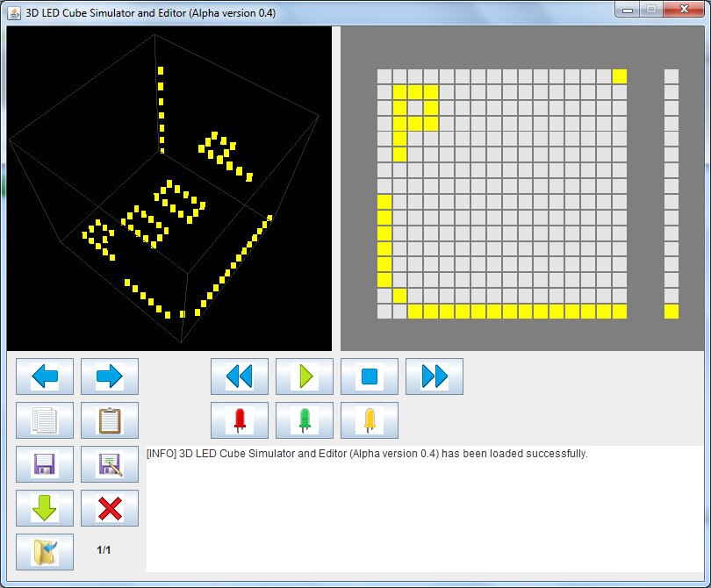The height and width of the screenshot is (588, 711).
Task: Click the rewind double-left-arrow button
Action: (x=240, y=376)
